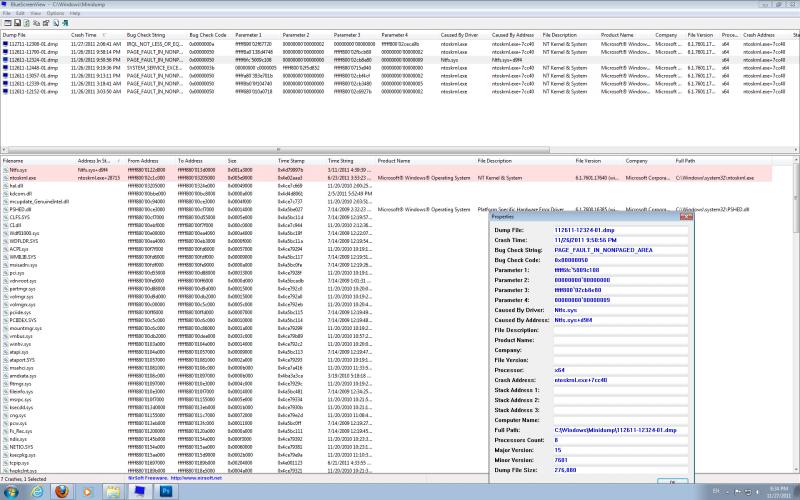The height and width of the screenshot is (500, 800).
Task: Open Windows Explorer folder from taskbar
Action: [113, 491]
